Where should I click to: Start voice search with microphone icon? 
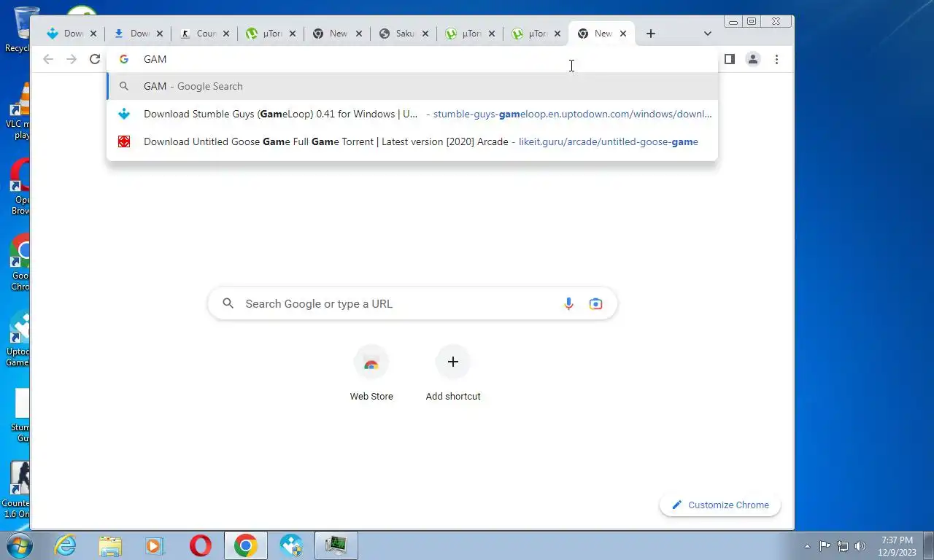coord(568,303)
